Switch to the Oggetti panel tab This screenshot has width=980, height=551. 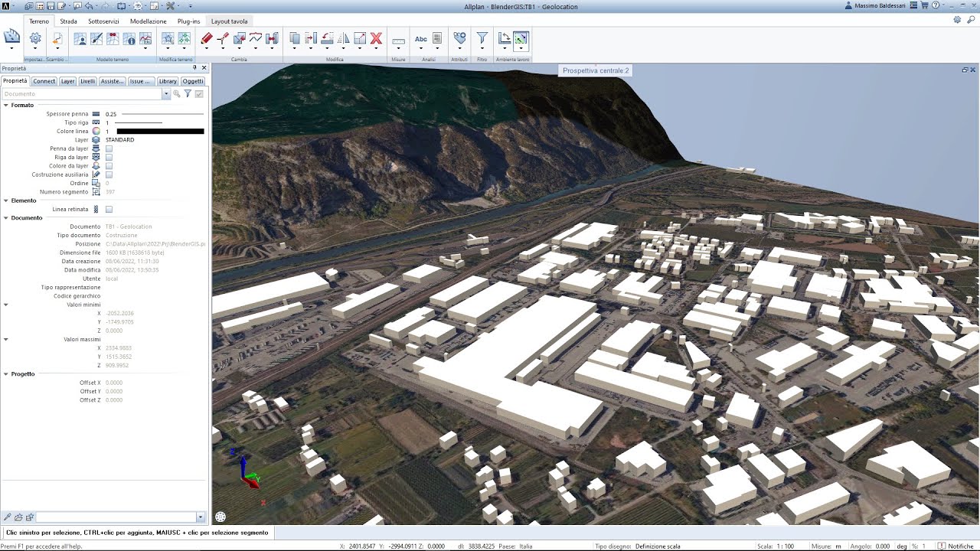tap(193, 81)
